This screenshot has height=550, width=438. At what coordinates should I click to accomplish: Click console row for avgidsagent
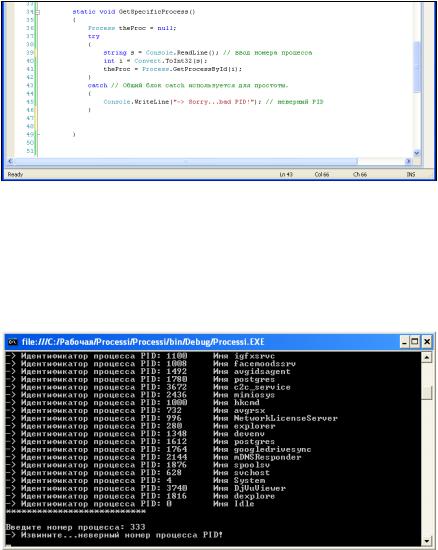coord(148,371)
